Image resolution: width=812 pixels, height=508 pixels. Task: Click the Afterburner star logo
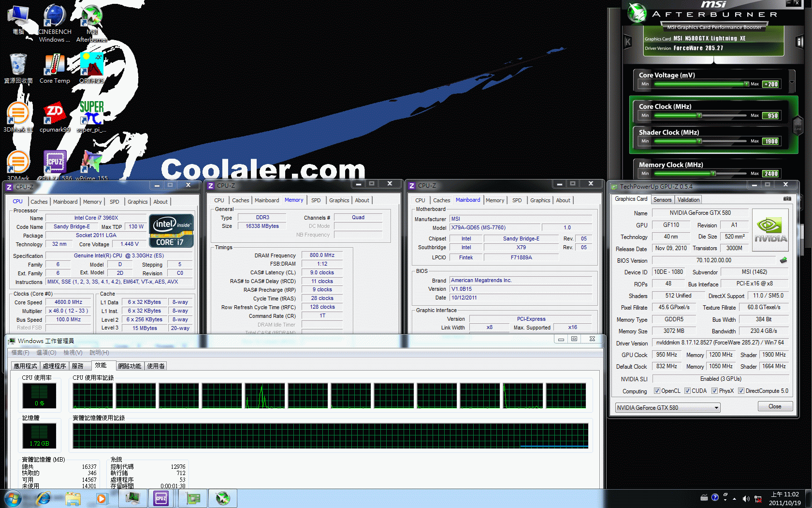click(637, 13)
